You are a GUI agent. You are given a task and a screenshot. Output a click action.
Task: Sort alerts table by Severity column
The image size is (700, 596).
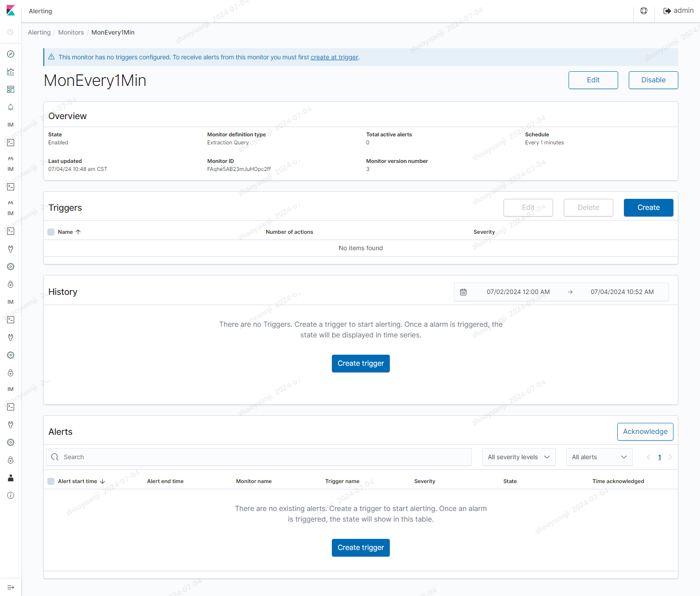(x=424, y=481)
